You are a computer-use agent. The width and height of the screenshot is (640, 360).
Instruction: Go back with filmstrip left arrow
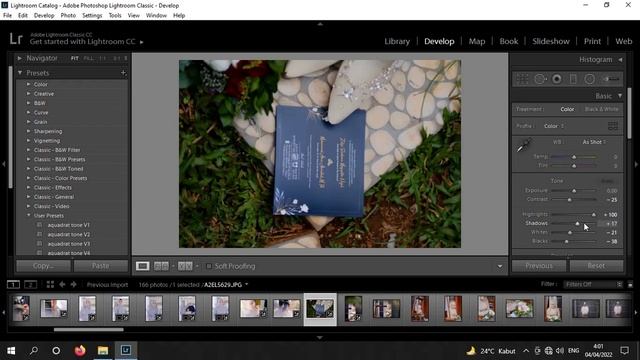(x=62, y=284)
